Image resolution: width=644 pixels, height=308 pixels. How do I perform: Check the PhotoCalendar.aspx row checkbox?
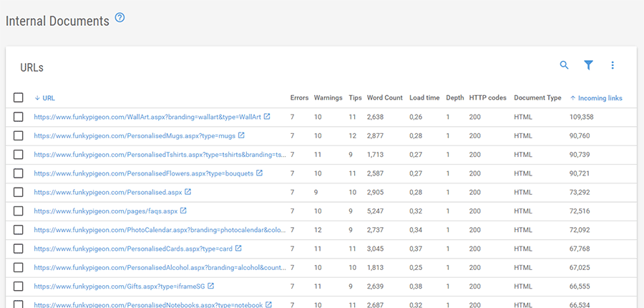(x=18, y=230)
